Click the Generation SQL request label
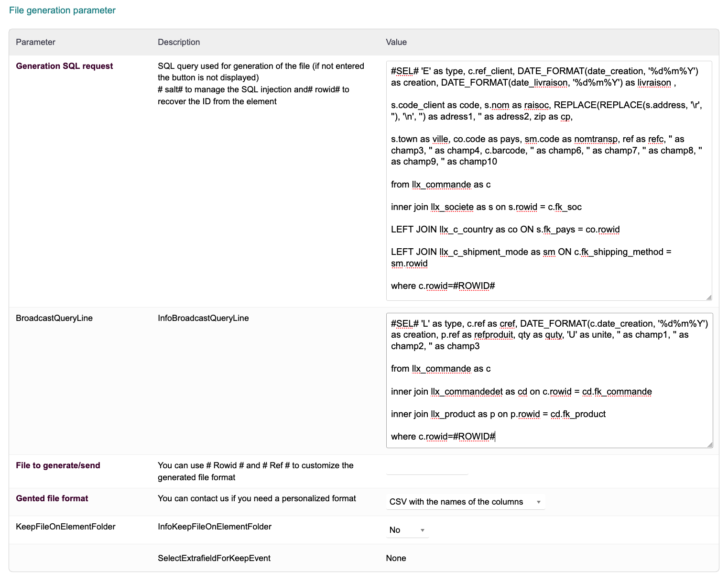 (65, 66)
